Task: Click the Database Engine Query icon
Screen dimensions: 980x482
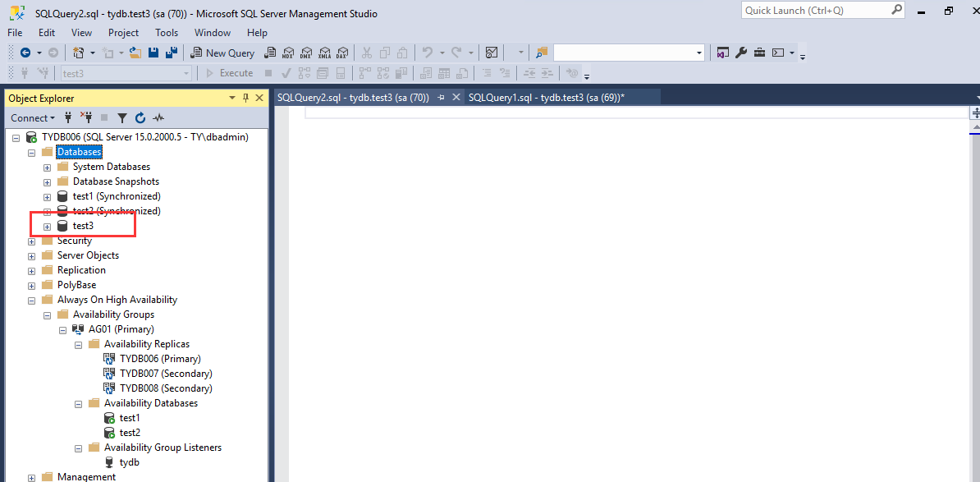Action: coord(271,53)
